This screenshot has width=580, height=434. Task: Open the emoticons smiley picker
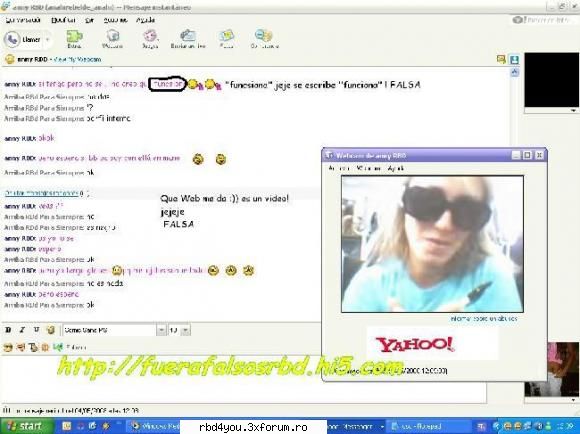(8, 347)
